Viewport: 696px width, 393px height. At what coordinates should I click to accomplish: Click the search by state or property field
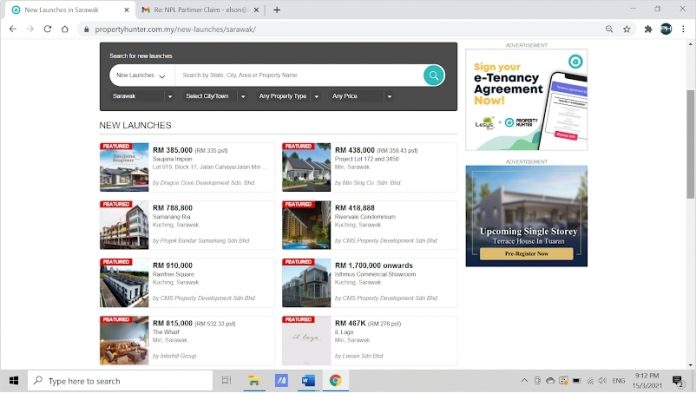(x=299, y=75)
